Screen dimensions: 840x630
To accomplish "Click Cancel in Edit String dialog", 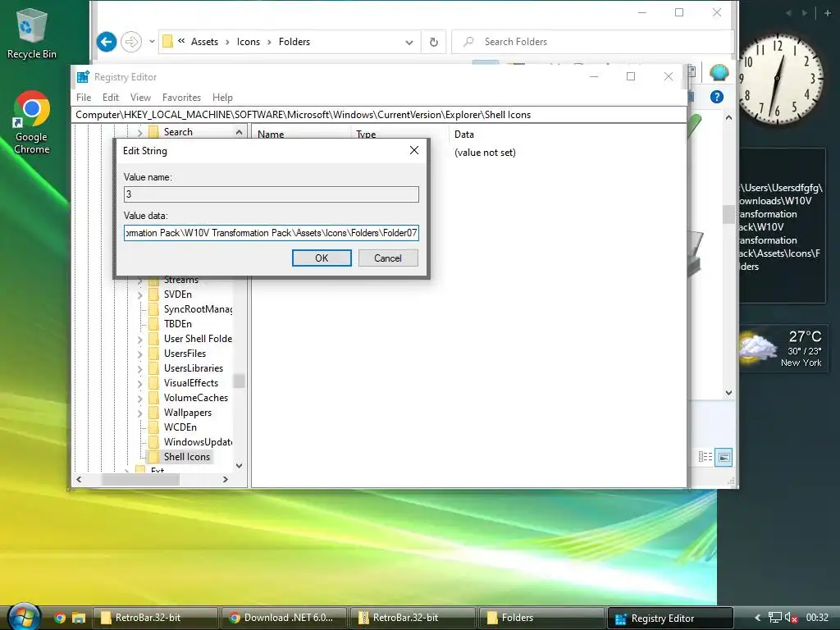I will click(388, 258).
